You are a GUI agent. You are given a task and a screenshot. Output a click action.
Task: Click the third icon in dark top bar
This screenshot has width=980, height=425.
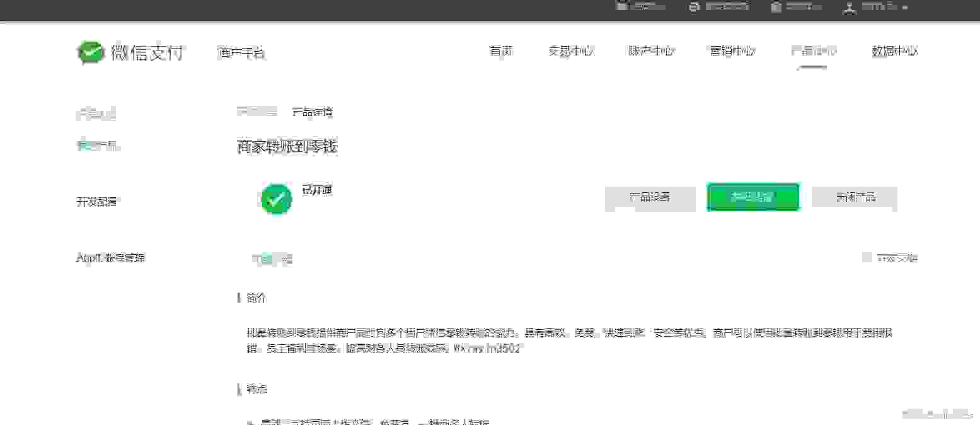[776, 7]
